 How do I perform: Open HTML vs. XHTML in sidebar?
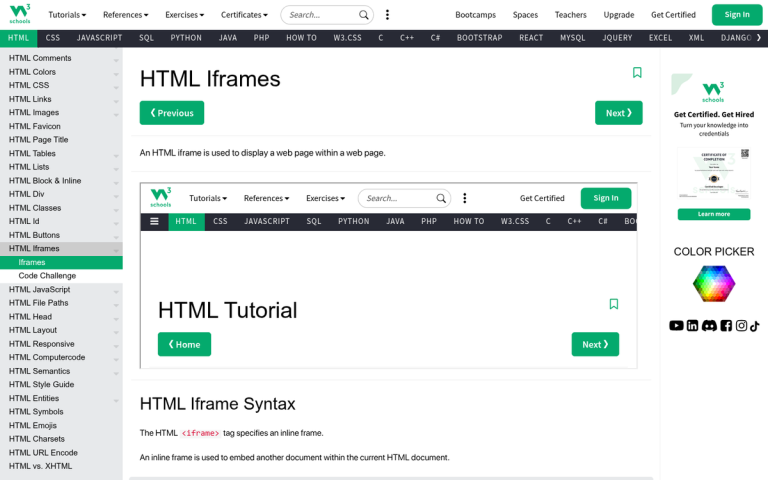(61, 466)
